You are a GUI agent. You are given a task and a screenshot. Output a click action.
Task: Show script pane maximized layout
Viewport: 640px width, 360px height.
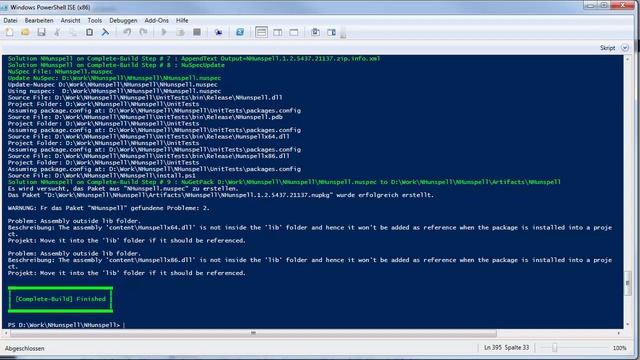(x=294, y=32)
